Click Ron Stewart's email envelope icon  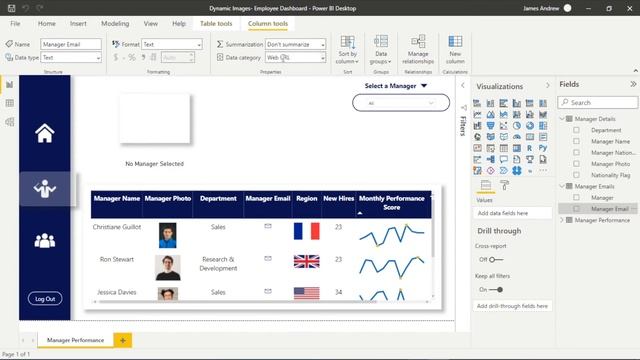click(x=268, y=258)
